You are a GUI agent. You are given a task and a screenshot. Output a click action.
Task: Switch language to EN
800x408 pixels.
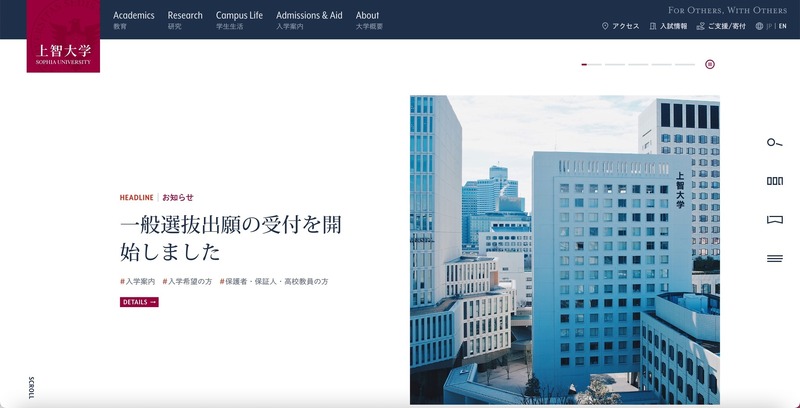(x=783, y=27)
